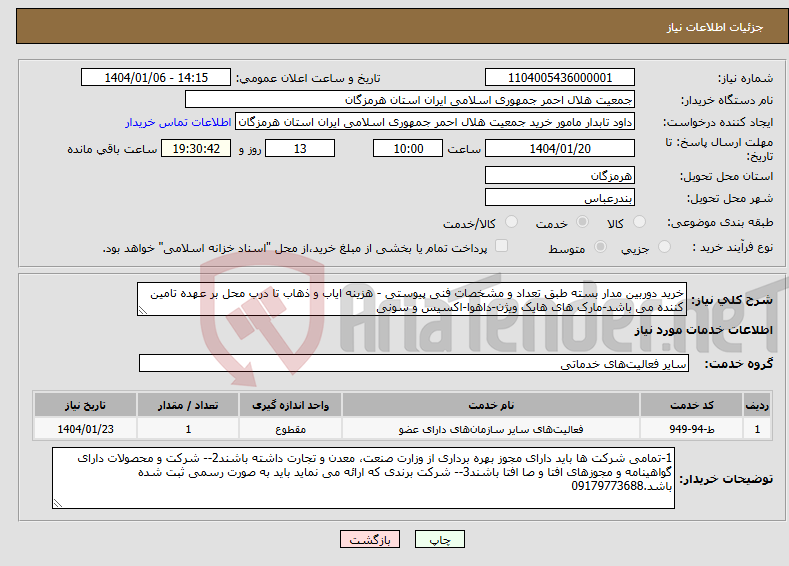Click the delivery province field هرمزگان

(x=560, y=175)
